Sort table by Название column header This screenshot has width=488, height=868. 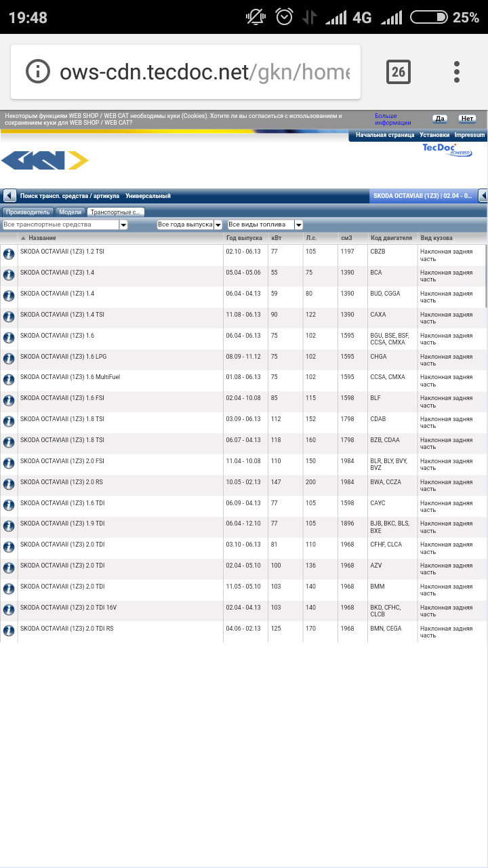tap(42, 238)
